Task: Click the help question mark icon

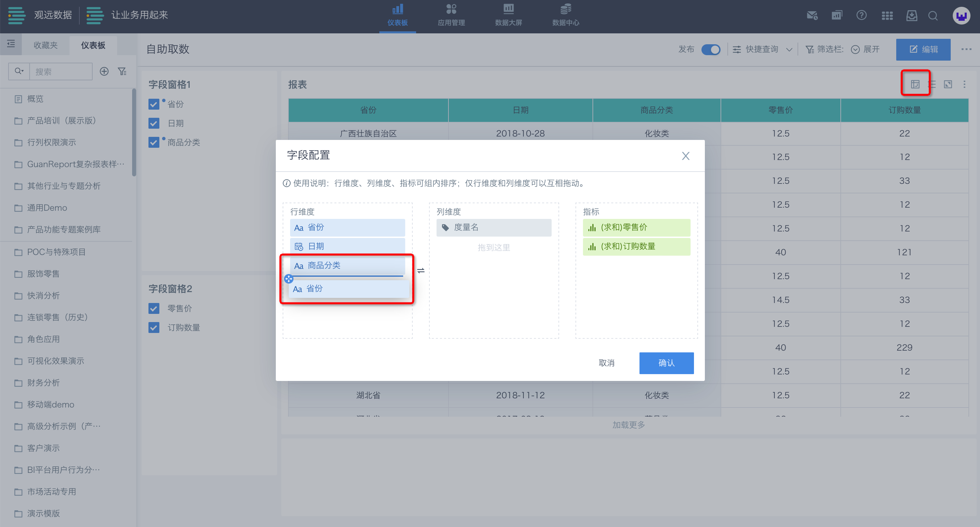Action: tap(861, 16)
